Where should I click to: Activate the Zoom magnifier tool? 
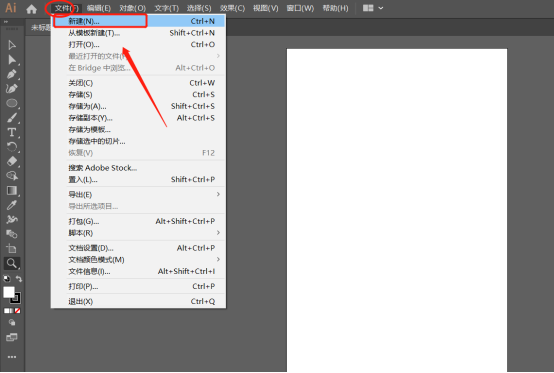[x=12, y=263]
